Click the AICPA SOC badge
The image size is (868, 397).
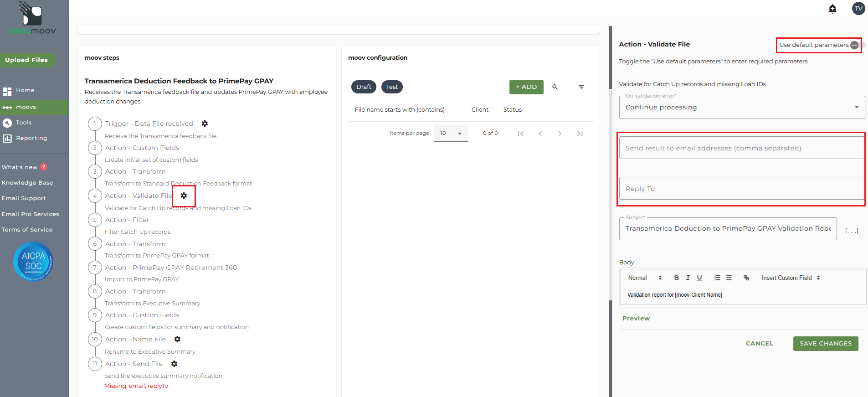point(33,261)
